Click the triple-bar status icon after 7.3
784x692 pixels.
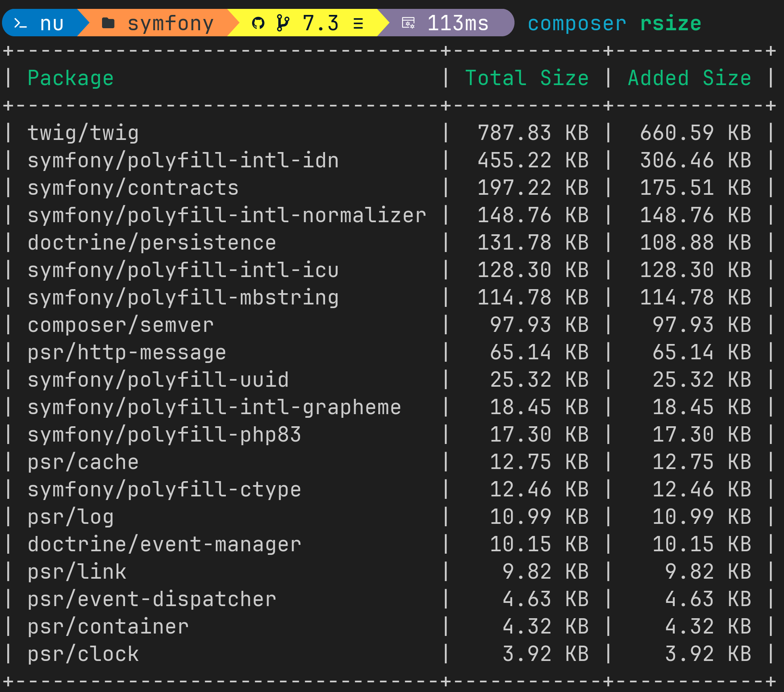click(358, 23)
